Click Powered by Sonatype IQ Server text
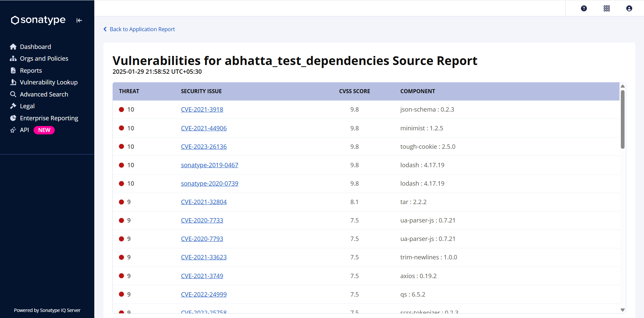Viewport: 644px width, 318px height. pos(47,310)
